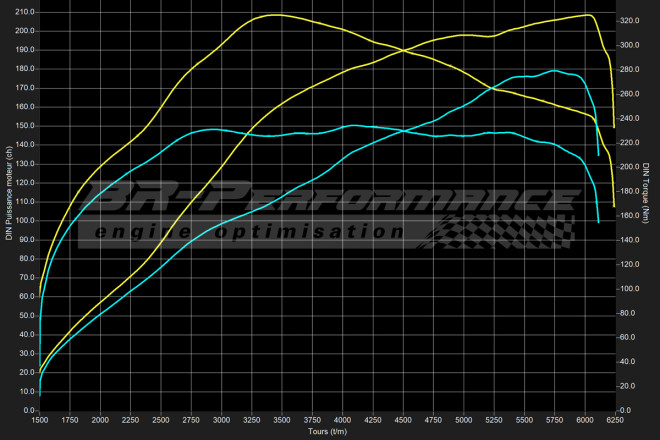Click the 1500 tick label on x-axis
The height and width of the screenshot is (440, 660).
coord(40,420)
